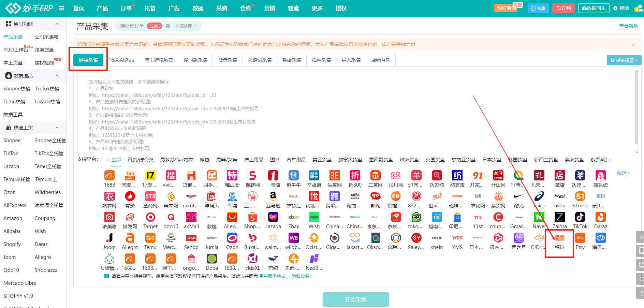The image size is (644, 308).
Task: Select the Jumia platform icon
Action: tap(212, 238)
